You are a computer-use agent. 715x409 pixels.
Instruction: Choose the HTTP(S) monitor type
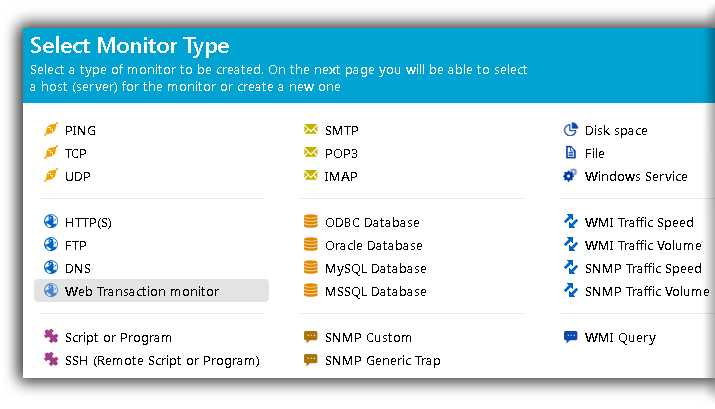(88, 222)
